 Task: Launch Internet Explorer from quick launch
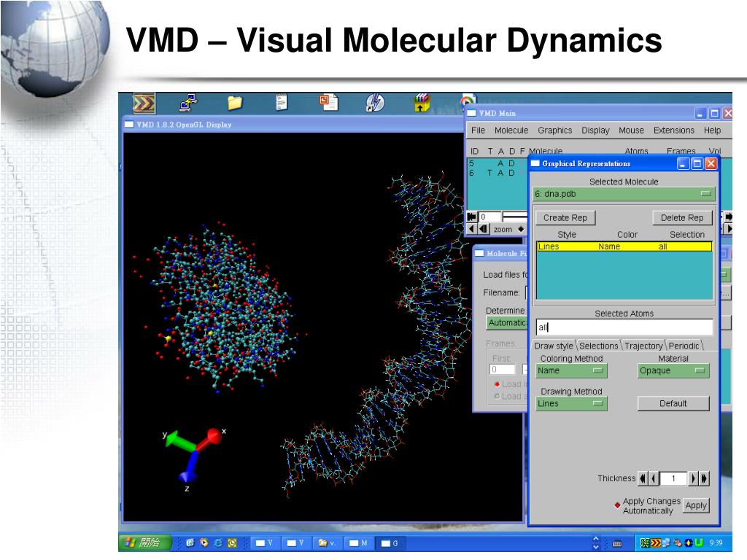tap(218, 542)
